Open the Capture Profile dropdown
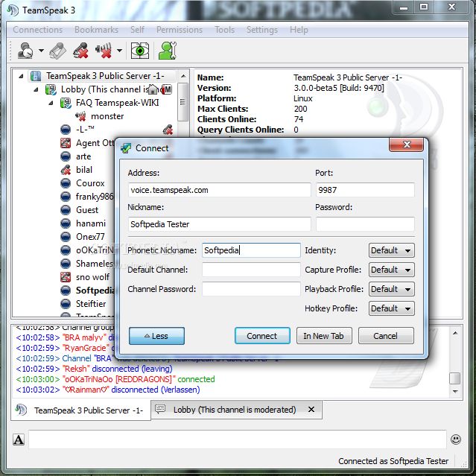The image size is (476, 476). (x=391, y=270)
